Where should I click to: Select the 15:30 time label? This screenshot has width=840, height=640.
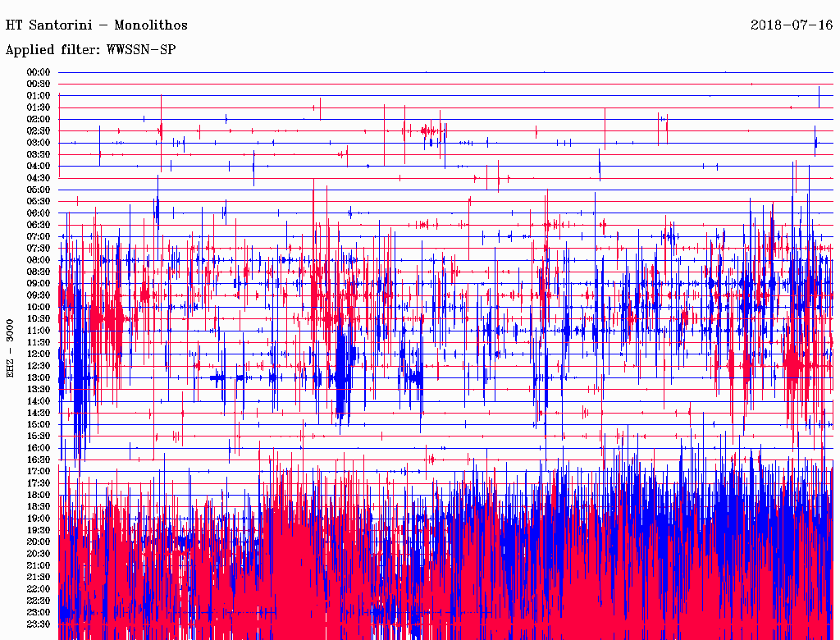coord(38,437)
